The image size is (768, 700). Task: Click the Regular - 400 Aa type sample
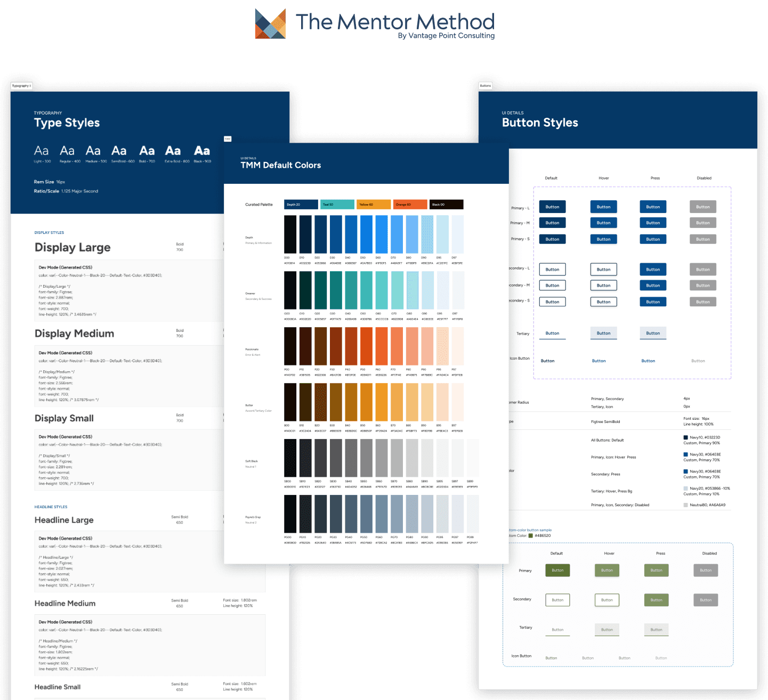pyautogui.click(x=67, y=151)
